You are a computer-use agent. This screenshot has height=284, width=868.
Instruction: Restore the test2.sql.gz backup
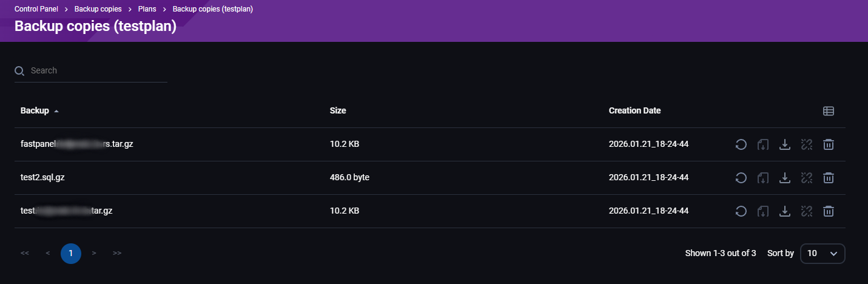click(741, 178)
